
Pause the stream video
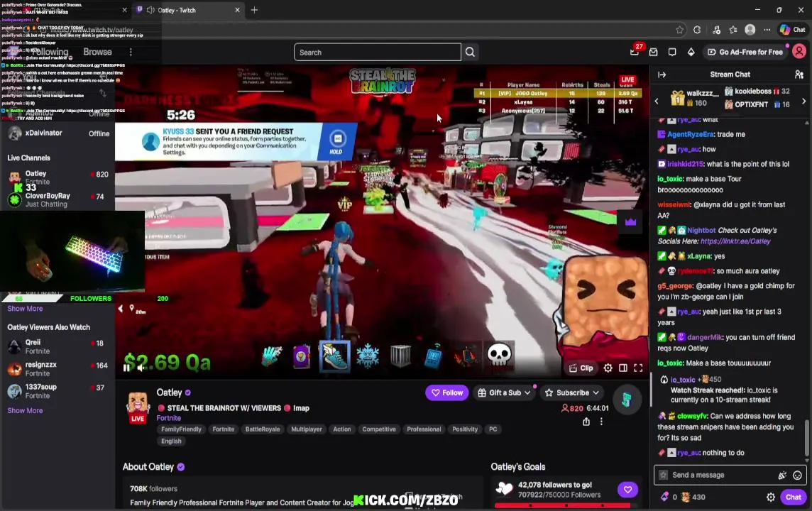[x=126, y=368]
